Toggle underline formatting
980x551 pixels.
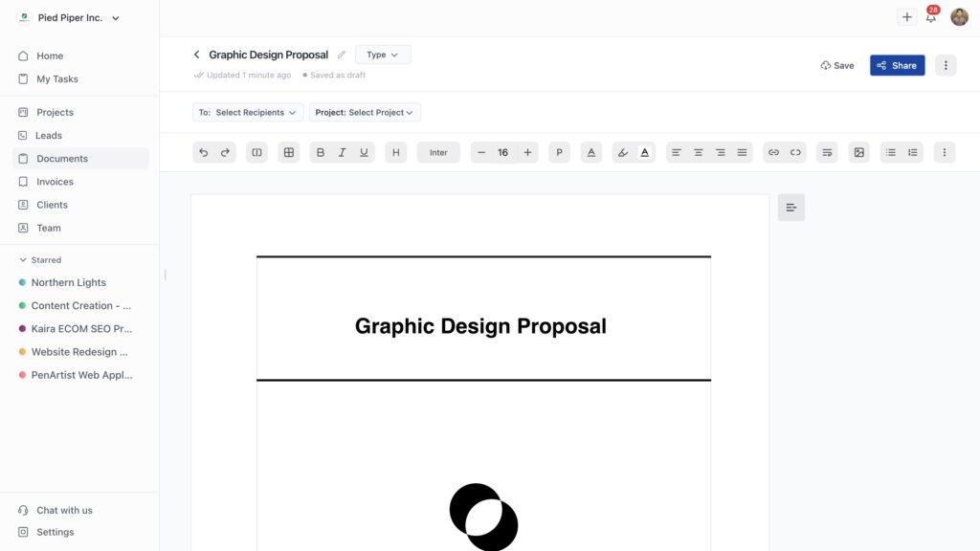click(364, 152)
